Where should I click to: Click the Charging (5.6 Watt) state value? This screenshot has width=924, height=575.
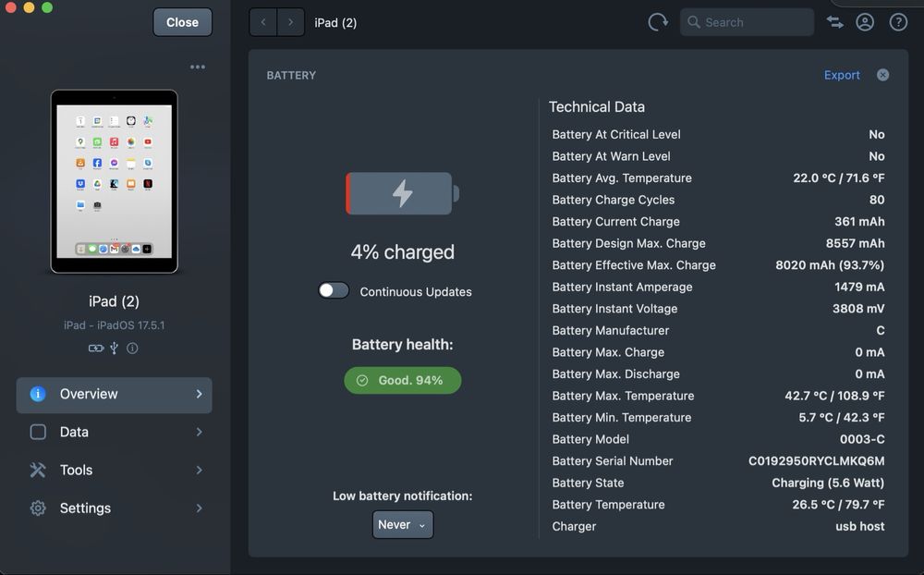point(828,483)
